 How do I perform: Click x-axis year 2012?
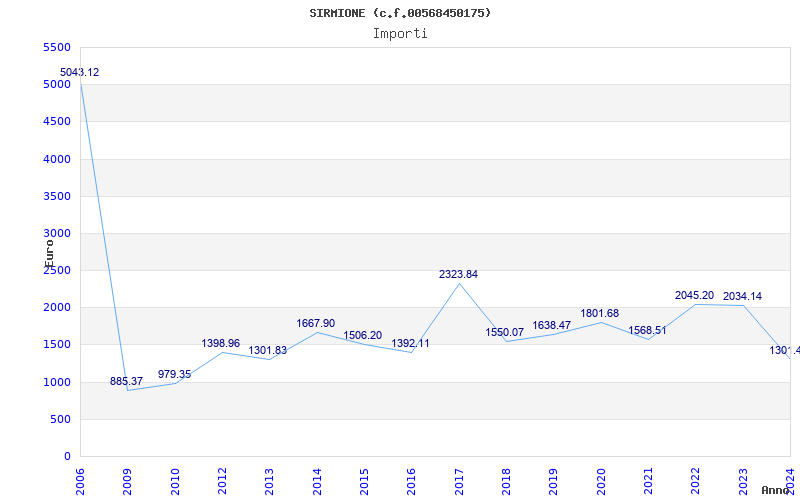coord(222,482)
